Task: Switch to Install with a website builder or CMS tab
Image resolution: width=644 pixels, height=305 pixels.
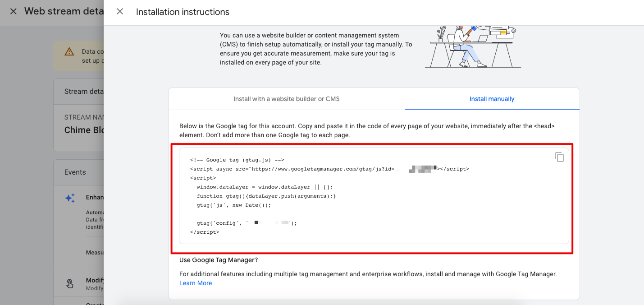Action: point(287,99)
